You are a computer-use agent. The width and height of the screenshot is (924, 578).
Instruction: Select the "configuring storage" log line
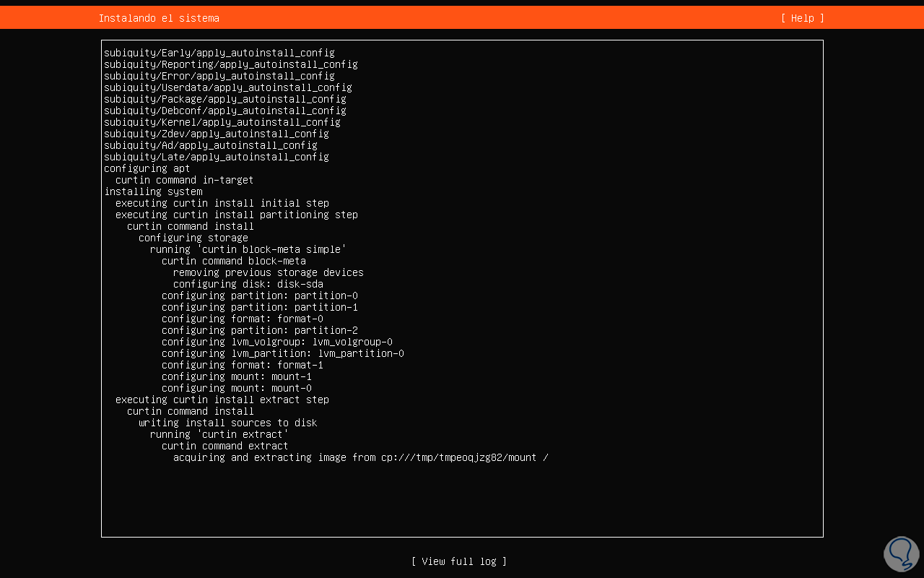tap(193, 238)
